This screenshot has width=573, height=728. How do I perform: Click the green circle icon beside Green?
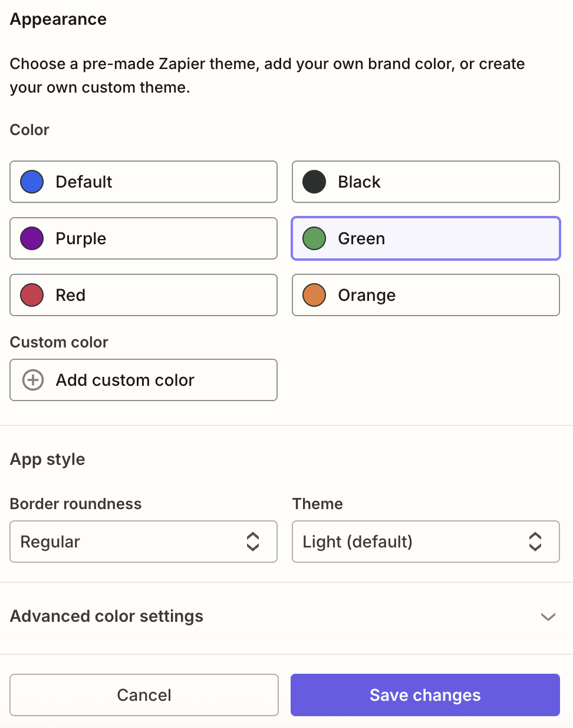pos(314,238)
